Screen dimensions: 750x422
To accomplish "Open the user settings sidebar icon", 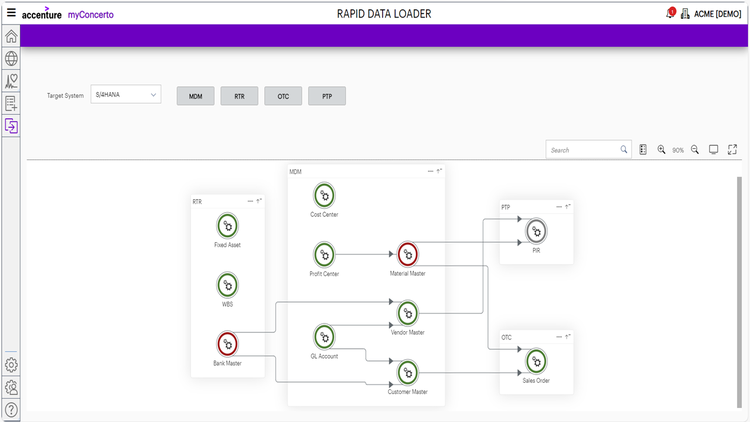I will pyautogui.click(x=11, y=388).
